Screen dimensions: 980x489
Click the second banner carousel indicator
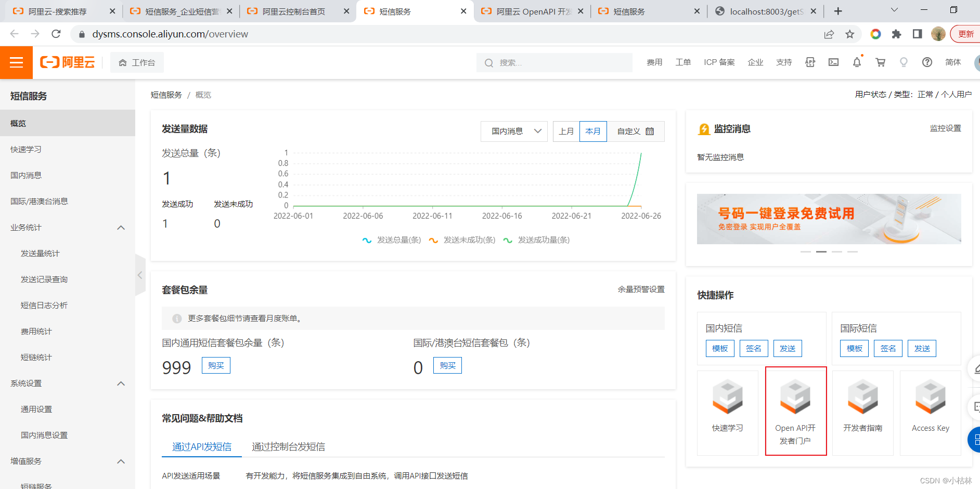pos(821,252)
